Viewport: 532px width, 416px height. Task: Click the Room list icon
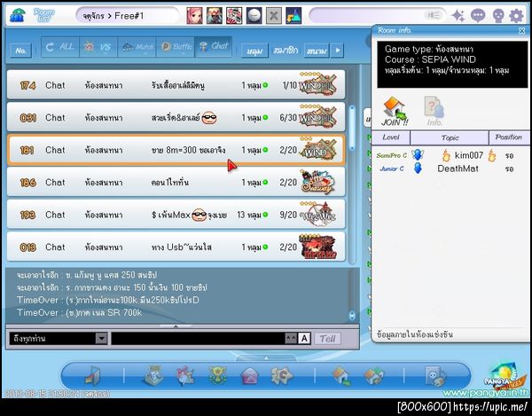click(x=43, y=15)
